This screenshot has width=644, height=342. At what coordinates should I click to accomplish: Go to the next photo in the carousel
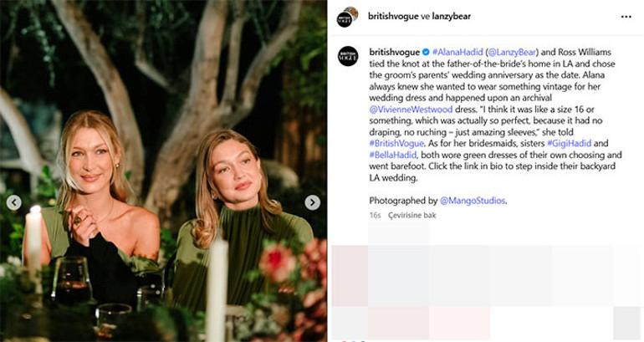click(312, 202)
